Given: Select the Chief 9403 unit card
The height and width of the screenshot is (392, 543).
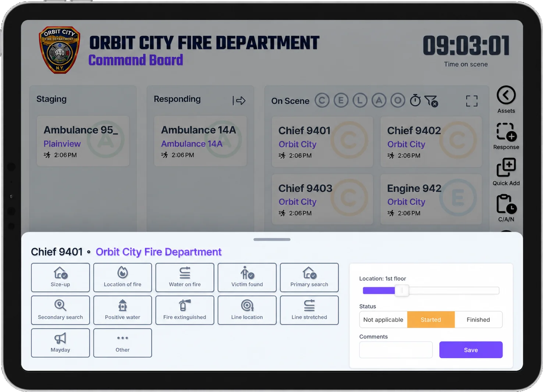Looking at the screenshot, I should (322, 199).
